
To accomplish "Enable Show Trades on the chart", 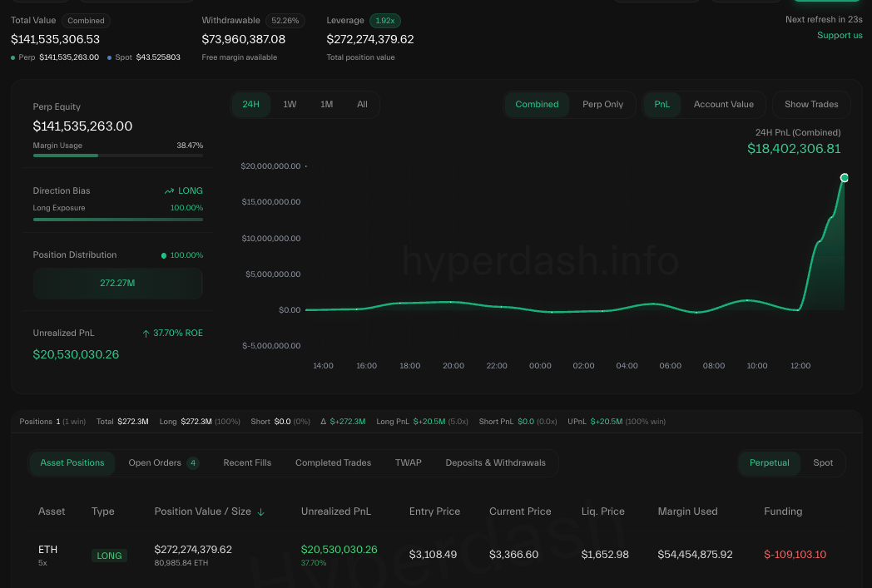I will pyautogui.click(x=811, y=105).
